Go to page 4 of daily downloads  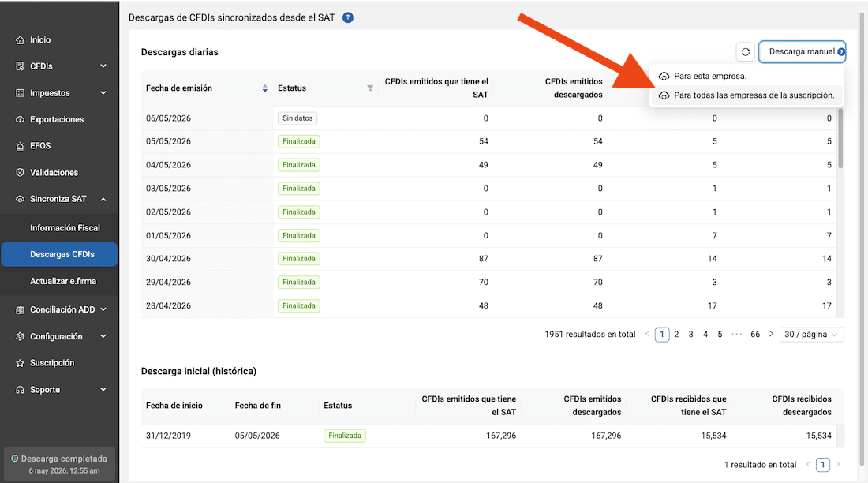coord(705,335)
